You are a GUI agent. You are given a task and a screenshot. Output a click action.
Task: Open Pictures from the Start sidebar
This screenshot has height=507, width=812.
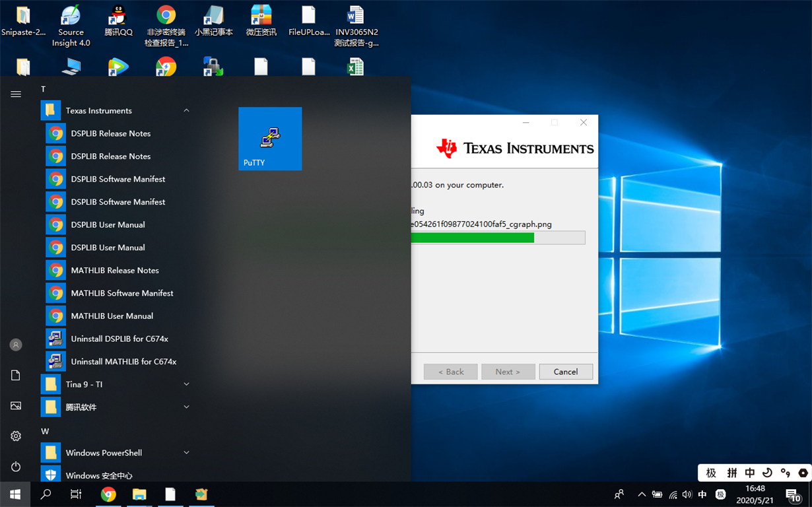pyautogui.click(x=16, y=405)
